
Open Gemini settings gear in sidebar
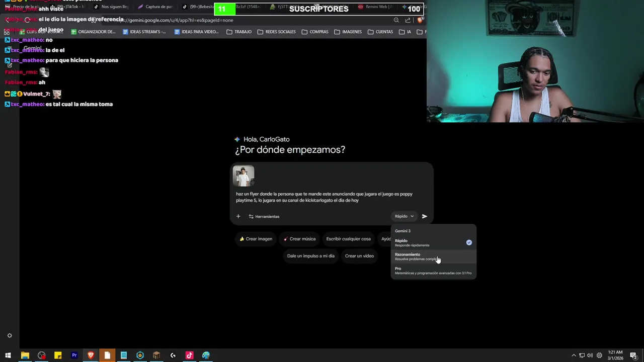coord(10,335)
